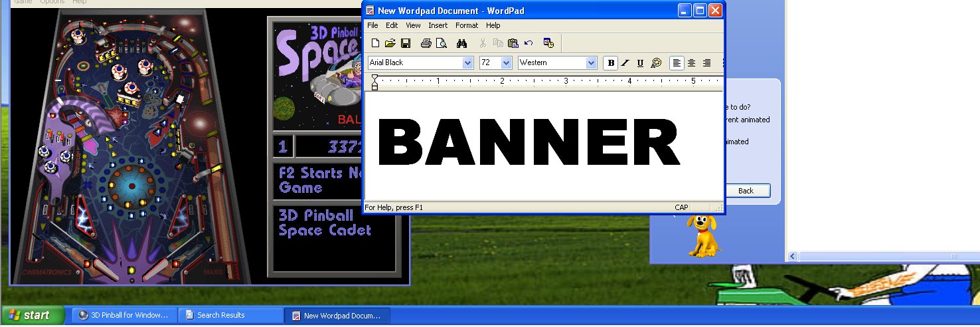Create a new document in WordPad
The width and height of the screenshot is (980, 327).
[375, 43]
